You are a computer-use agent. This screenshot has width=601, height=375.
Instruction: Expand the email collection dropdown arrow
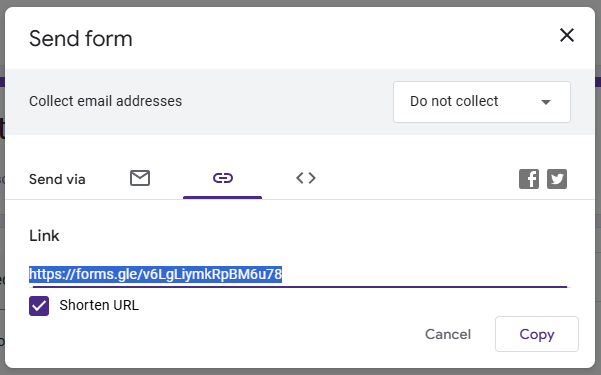546,102
